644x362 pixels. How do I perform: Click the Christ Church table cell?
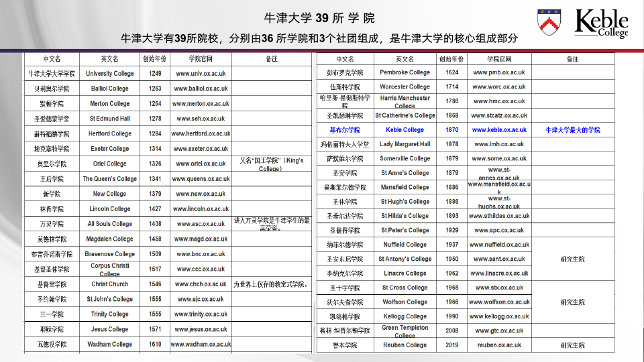pyautogui.click(x=109, y=284)
